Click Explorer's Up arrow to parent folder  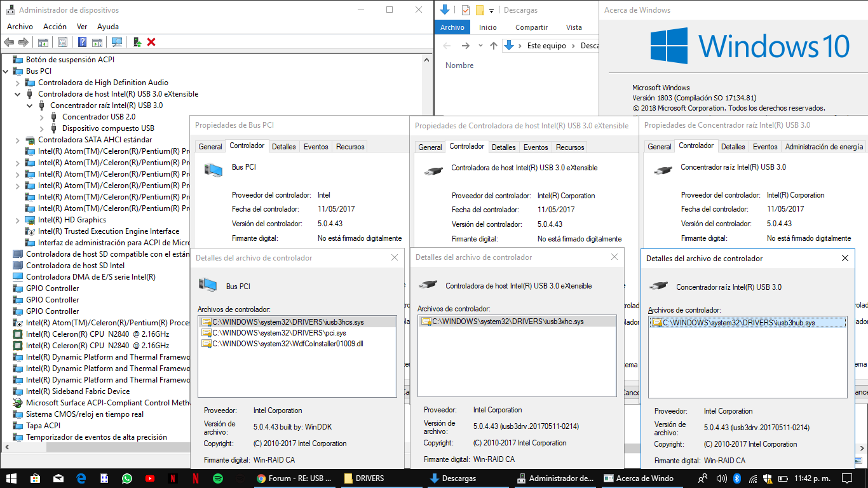(x=494, y=46)
